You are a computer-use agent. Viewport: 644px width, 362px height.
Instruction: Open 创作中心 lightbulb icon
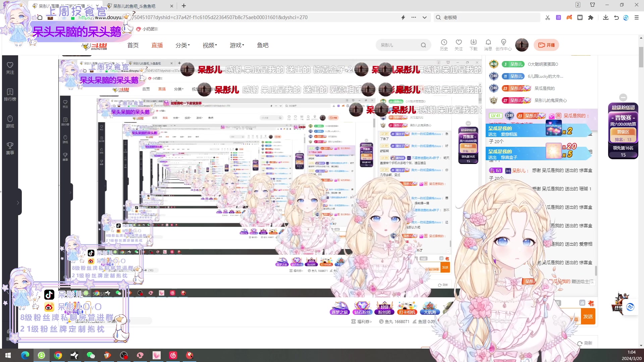click(503, 45)
